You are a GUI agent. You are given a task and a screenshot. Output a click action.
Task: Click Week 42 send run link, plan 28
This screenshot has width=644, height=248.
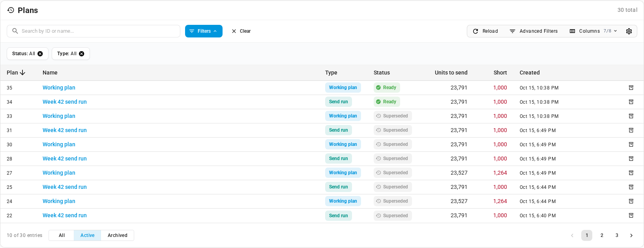(x=65, y=158)
